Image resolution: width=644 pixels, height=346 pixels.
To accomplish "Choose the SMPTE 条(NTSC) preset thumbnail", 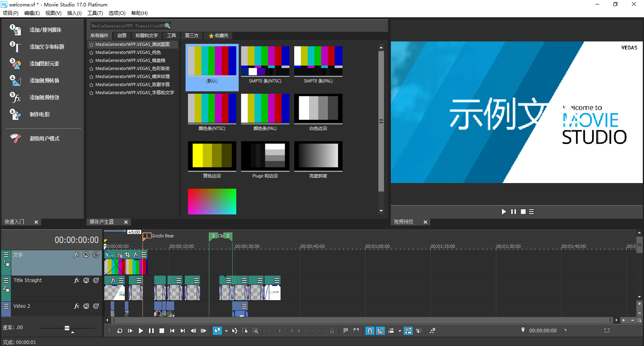I will [x=265, y=65].
